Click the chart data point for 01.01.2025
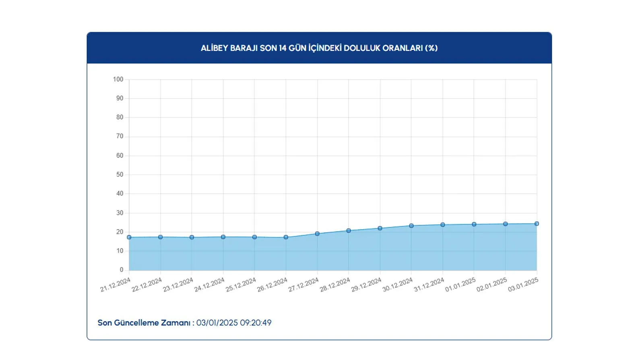The width and height of the screenshot is (644, 362). pyautogui.click(x=474, y=224)
